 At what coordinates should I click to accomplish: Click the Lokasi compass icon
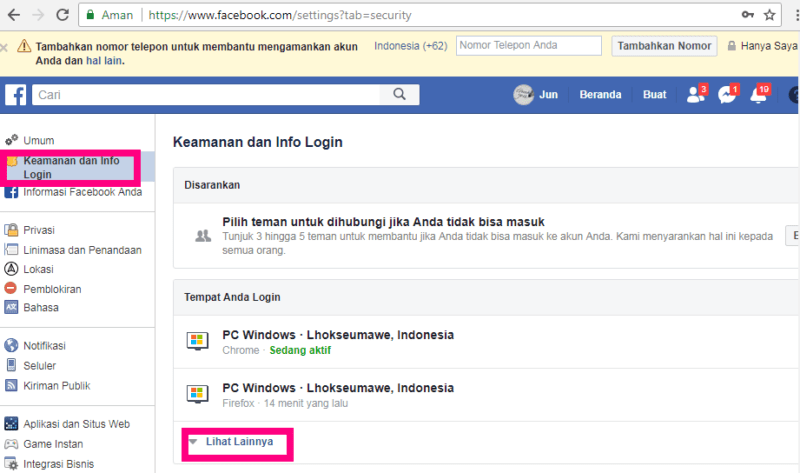(x=11, y=268)
